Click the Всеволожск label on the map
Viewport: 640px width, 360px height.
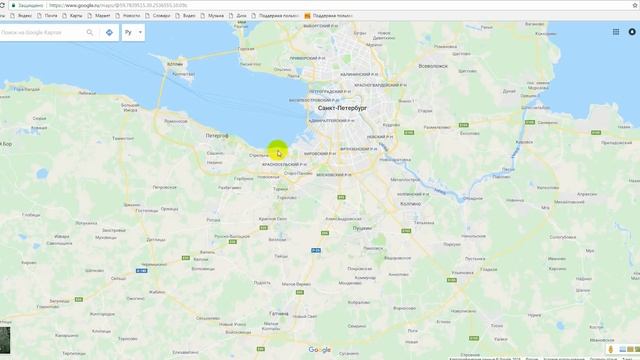(433, 66)
